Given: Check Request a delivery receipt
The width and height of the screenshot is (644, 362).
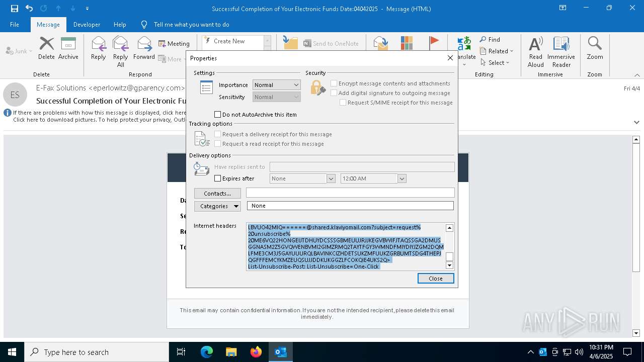Looking at the screenshot, I should 218,134.
